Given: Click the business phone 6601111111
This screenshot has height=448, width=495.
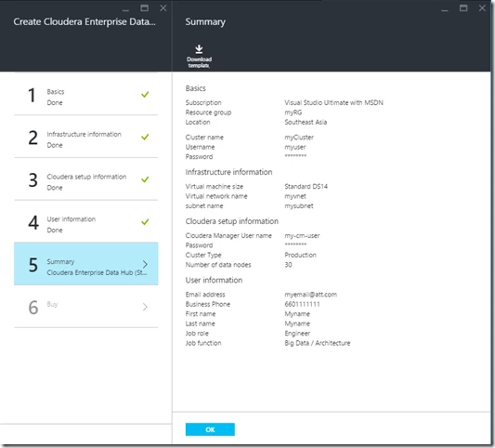Looking at the screenshot, I should (x=302, y=304).
